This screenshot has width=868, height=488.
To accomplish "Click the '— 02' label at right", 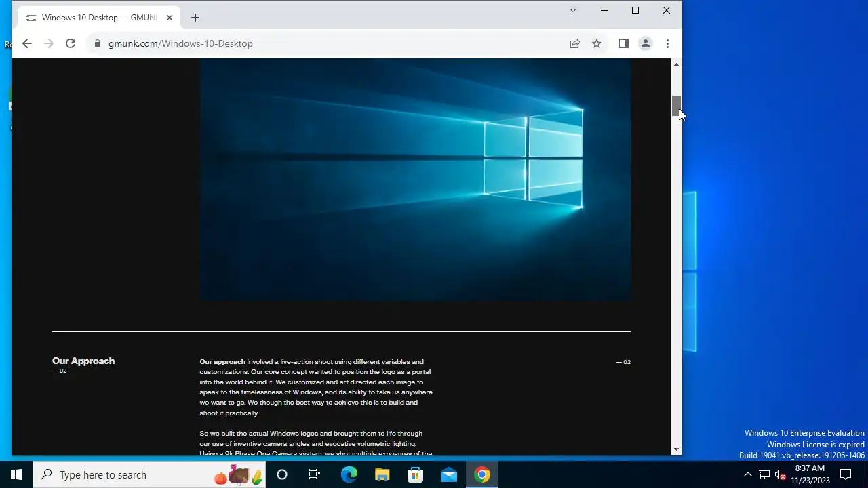I will tap(623, 362).
